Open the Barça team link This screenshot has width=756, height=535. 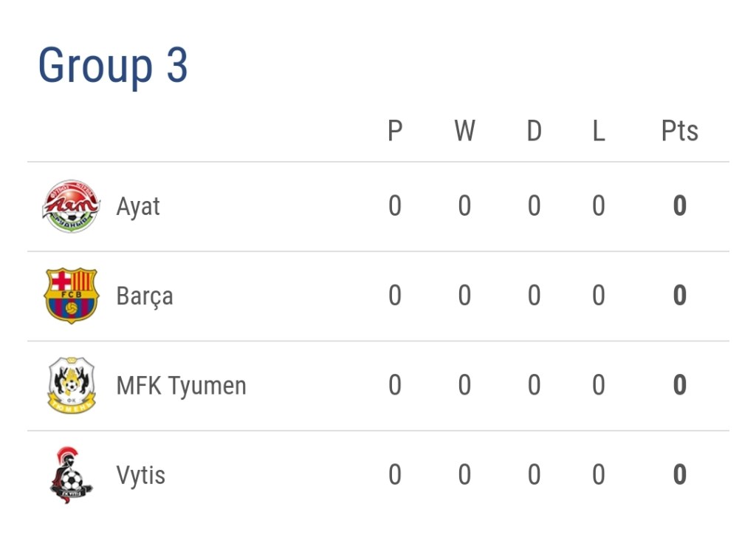pyautogui.click(x=145, y=296)
